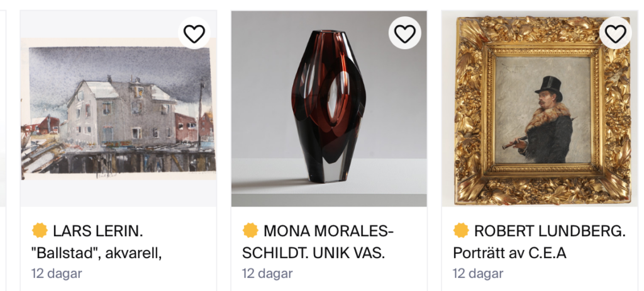Click "12 dagar" under the vase listing
Viewport: 644px width, 291px height.
(x=267, y=273)
